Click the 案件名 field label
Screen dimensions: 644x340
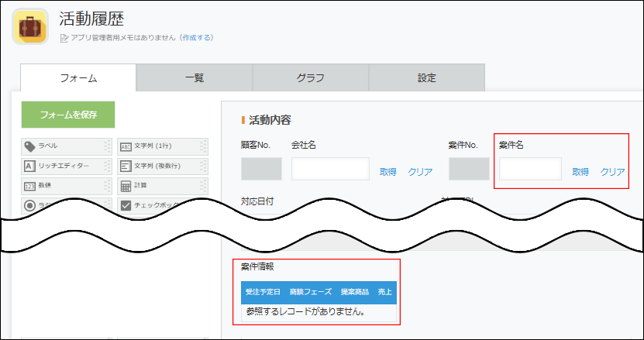[511, 145]
